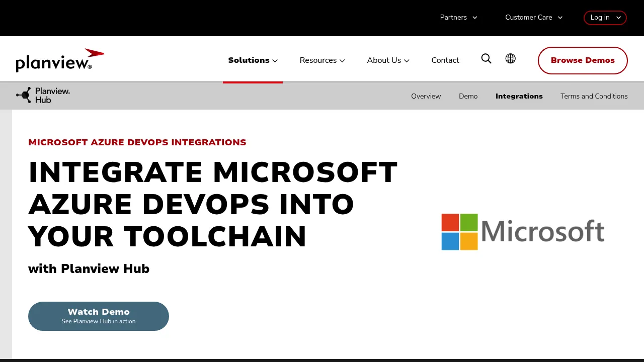
Task: Click the Browse Demos button
Action: [x=583, y=60]
